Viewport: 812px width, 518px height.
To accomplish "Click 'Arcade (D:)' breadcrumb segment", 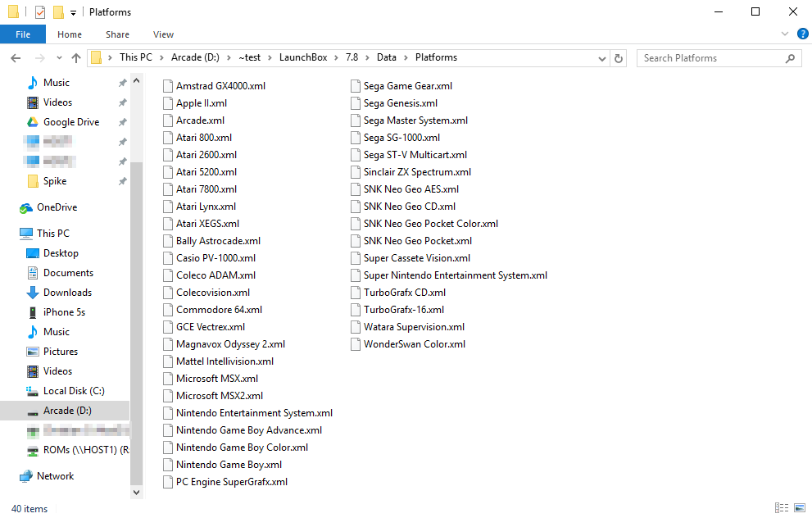I will pos(195,57).
